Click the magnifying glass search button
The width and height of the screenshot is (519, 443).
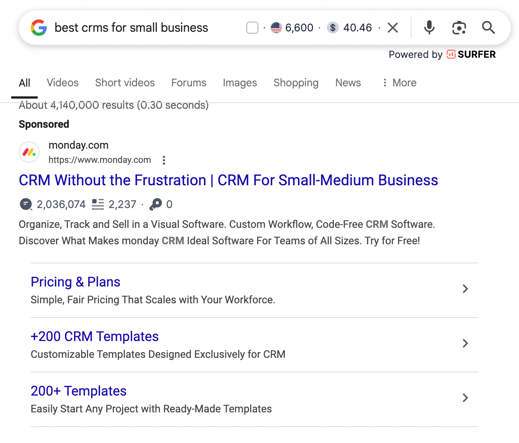pyautogui.click(x=488, y=28)
